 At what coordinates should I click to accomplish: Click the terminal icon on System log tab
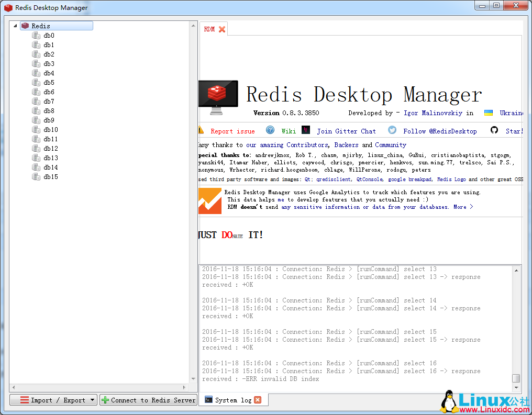209,399
